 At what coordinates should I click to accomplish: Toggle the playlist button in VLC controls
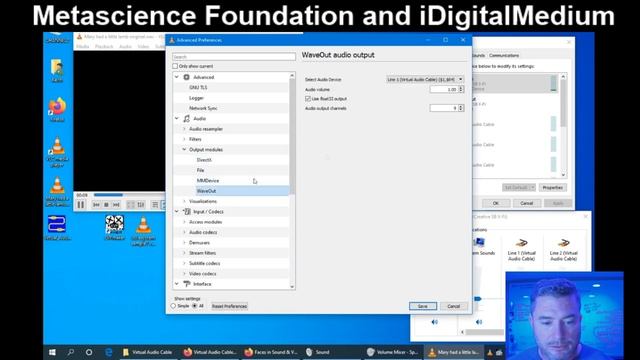click(155, 205)
